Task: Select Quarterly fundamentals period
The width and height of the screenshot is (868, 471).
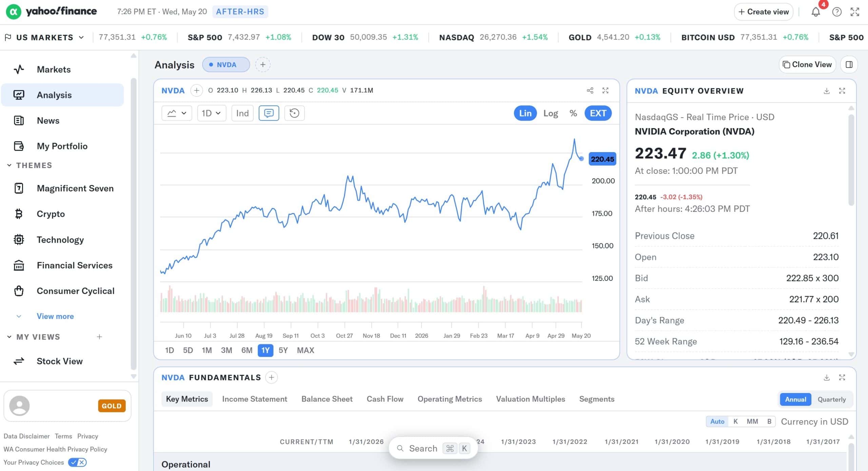Action: pyautogui.click(x=831, y=399)
